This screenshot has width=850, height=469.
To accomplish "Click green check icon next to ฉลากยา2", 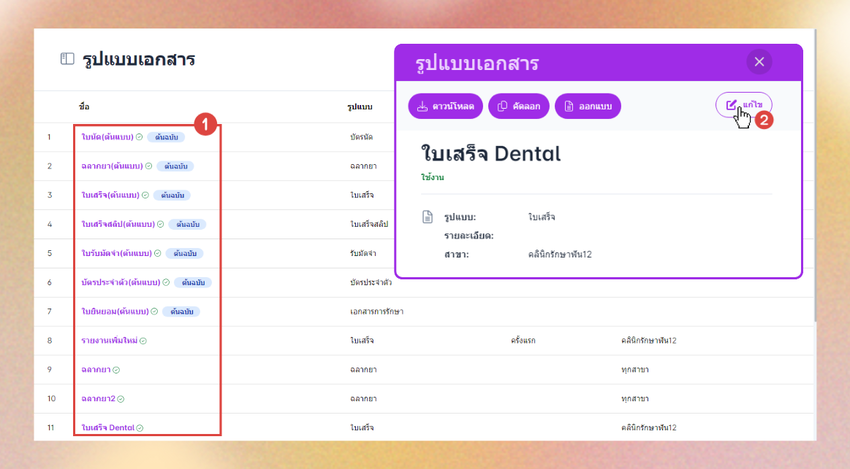I will point(121,399).
